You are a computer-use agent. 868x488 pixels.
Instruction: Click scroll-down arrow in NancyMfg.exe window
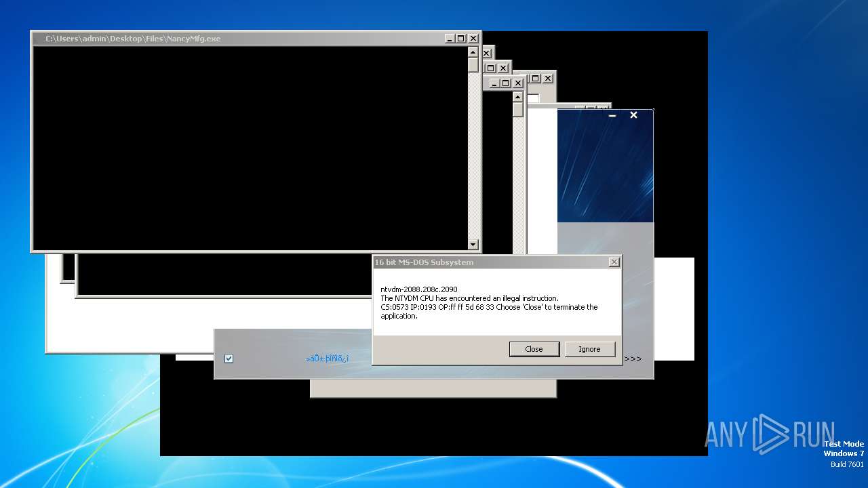(473, 245)
